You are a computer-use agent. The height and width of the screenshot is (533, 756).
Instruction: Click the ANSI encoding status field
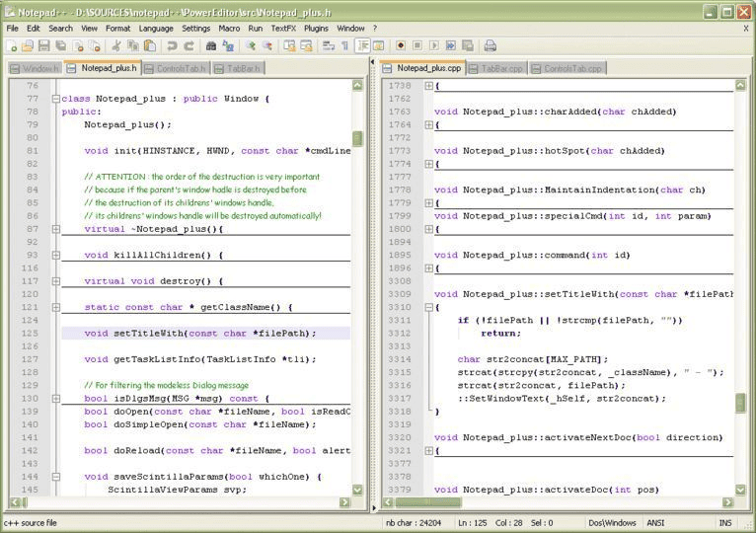coord(655,523)
